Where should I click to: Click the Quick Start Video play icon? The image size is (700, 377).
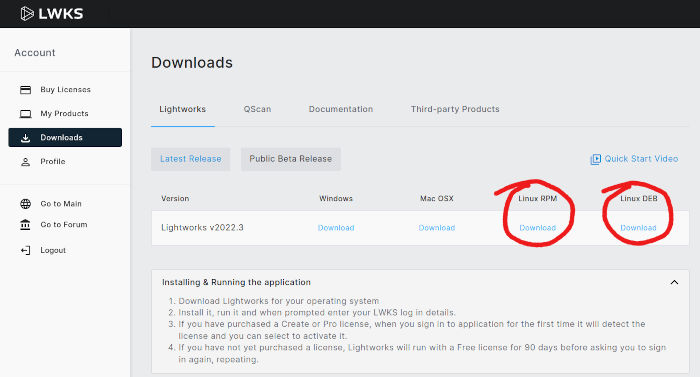596,159
